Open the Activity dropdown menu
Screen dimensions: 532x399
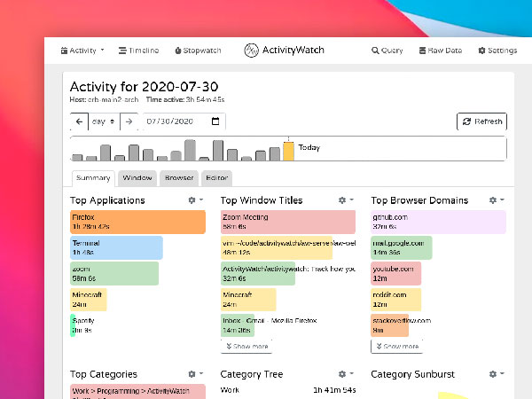click(82, 51)
